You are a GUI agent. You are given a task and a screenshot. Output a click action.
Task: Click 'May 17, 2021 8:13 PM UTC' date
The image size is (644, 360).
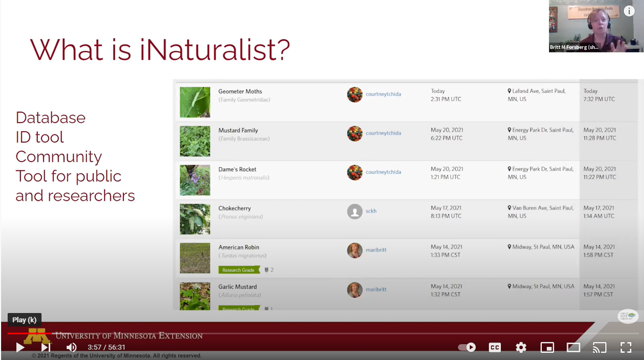(446, 212)
